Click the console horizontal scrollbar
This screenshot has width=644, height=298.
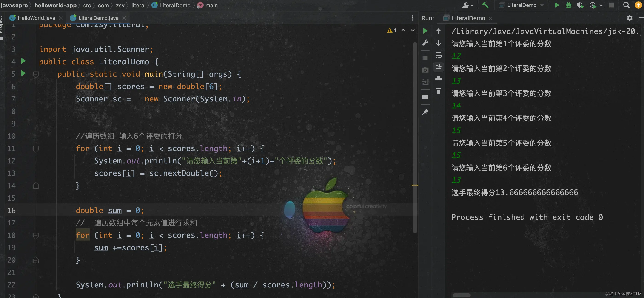pos(462,295)
